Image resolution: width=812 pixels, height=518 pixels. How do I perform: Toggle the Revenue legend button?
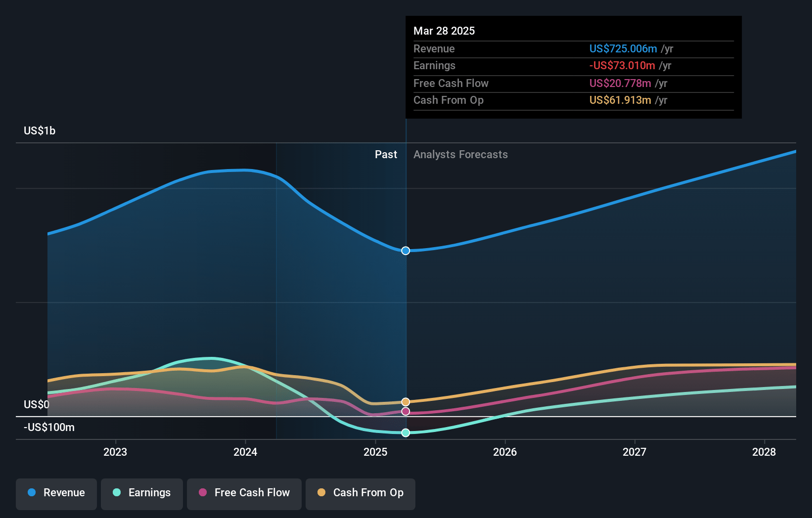tap(56, 494)
